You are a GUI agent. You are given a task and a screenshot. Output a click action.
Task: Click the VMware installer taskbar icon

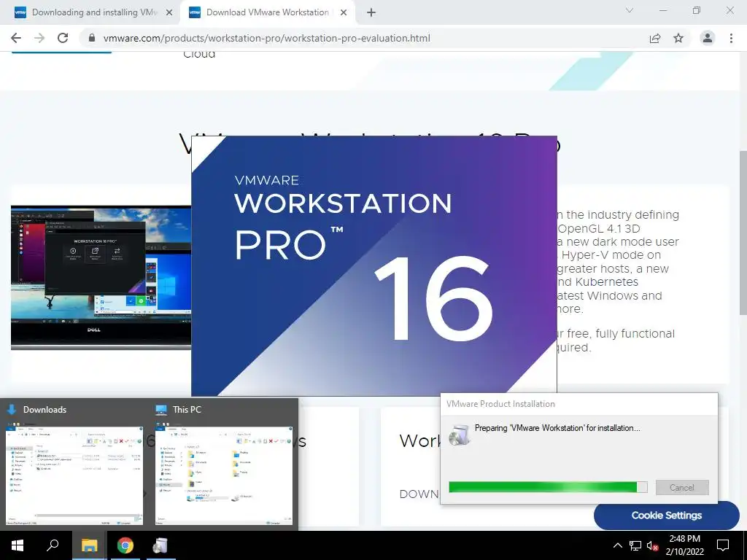coord(160,545)
